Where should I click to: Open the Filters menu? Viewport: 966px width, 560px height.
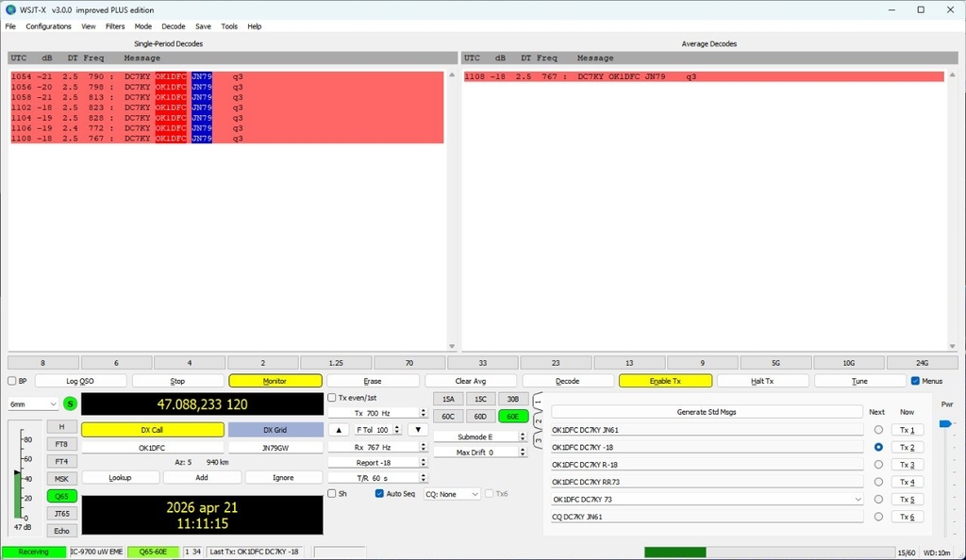[115, 26]
